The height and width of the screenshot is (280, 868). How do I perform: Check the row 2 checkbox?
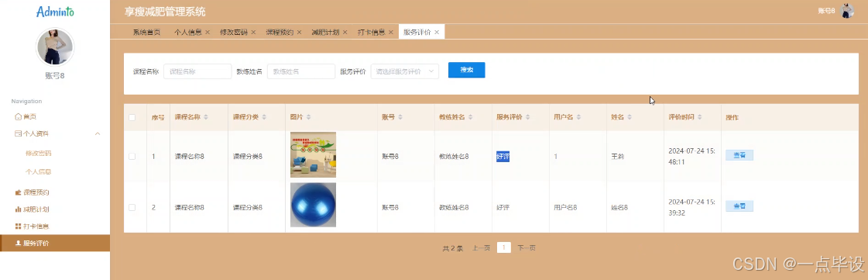pos(132,207)
